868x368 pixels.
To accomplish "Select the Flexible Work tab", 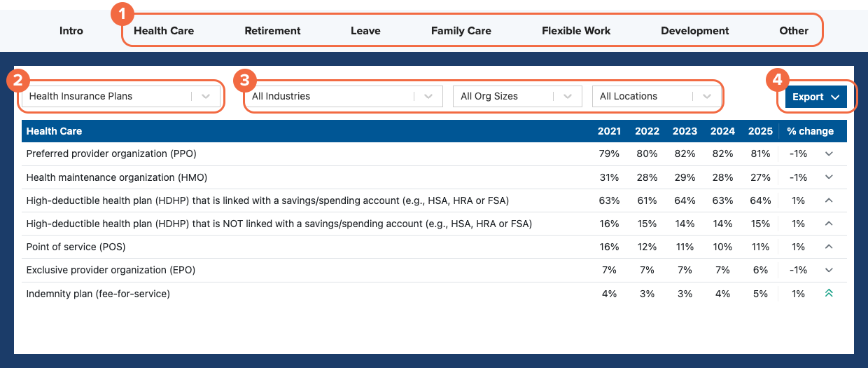I will [576, 31].
